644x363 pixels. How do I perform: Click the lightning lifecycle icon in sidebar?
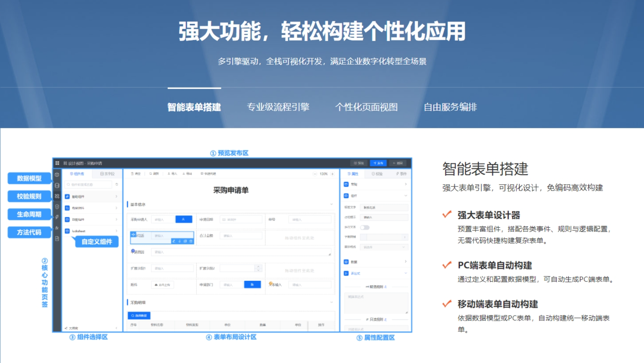(x=57, y=217)
